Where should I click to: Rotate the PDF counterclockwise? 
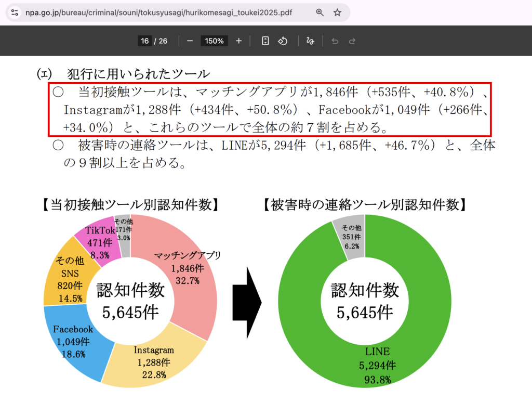tap(283, 41)
